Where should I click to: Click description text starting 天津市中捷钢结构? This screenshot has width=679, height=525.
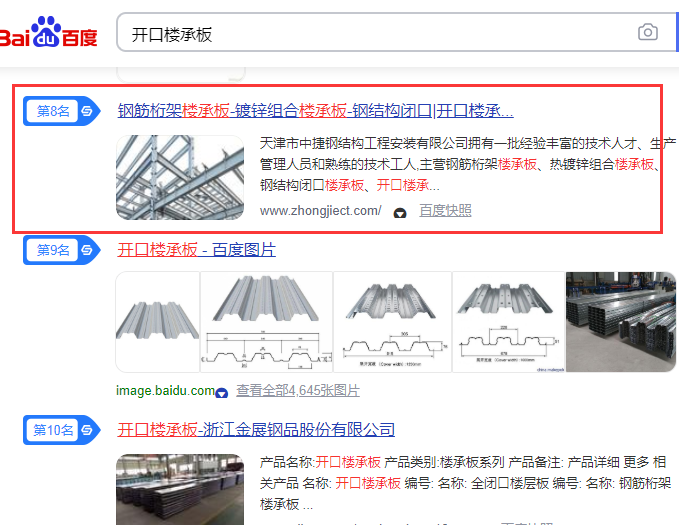click(468, 164)
